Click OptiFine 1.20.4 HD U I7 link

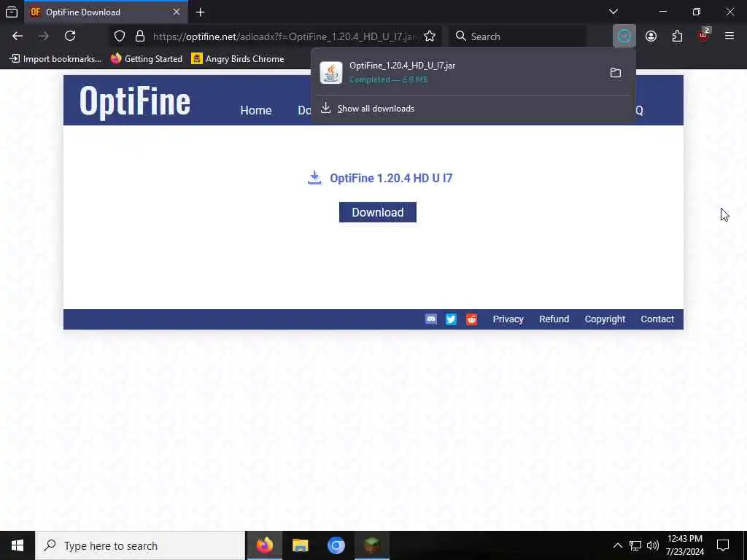[391, 178]
